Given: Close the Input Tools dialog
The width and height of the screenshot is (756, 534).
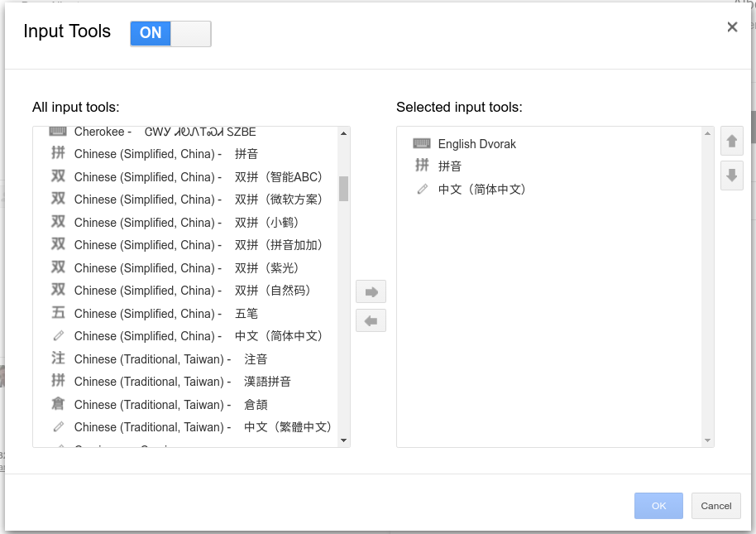Looking at the screenshot, I should (x=732, y=27).
